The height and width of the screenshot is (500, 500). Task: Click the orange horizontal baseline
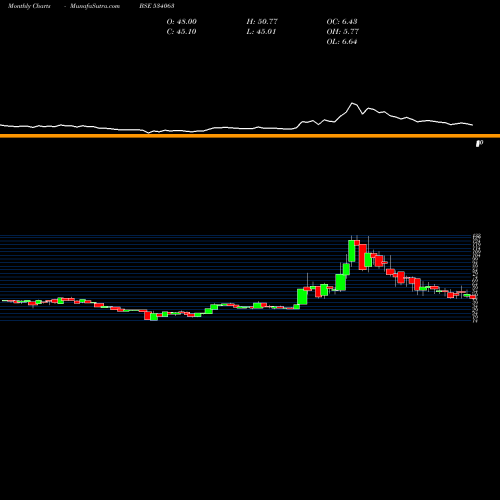click(250, 136)
